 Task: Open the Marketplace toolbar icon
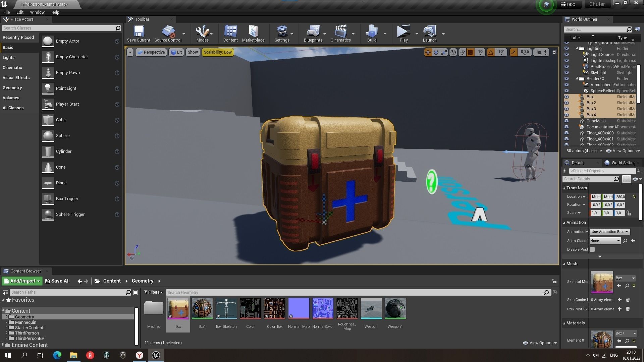(253, 32)
